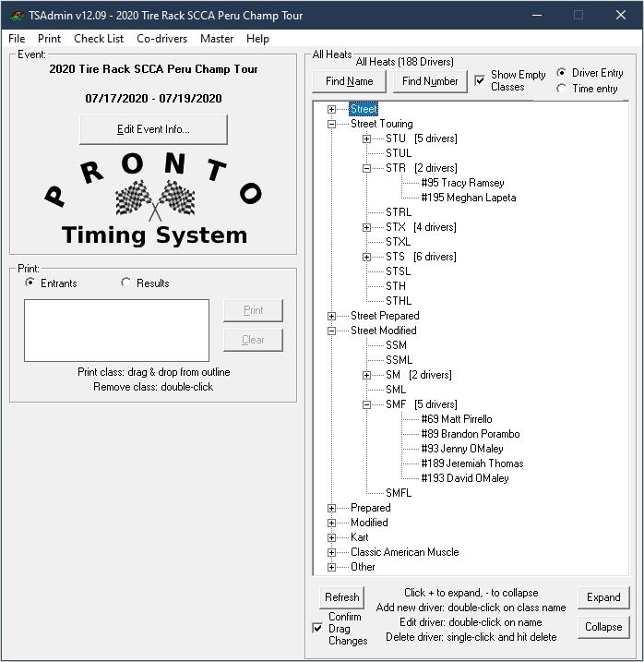The width and height of the screenshot is (644, 662).
Task: Select the SSM class row
Action: (396, 345)
